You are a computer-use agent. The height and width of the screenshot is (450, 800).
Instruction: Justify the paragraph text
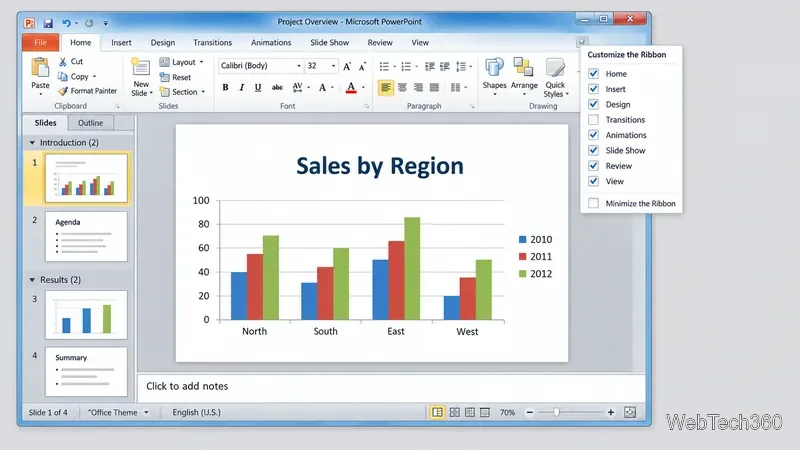tap(434, 88)
